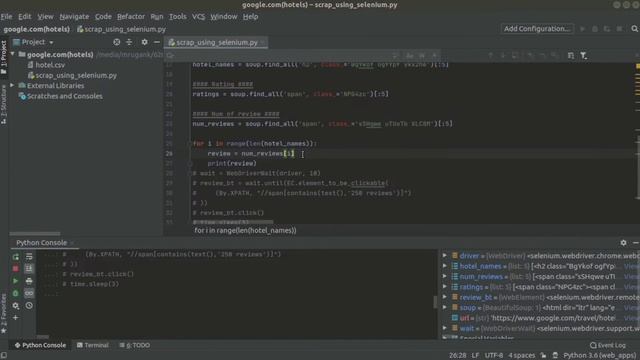
Task: Open the Tools menu
Action: [178, 17]
